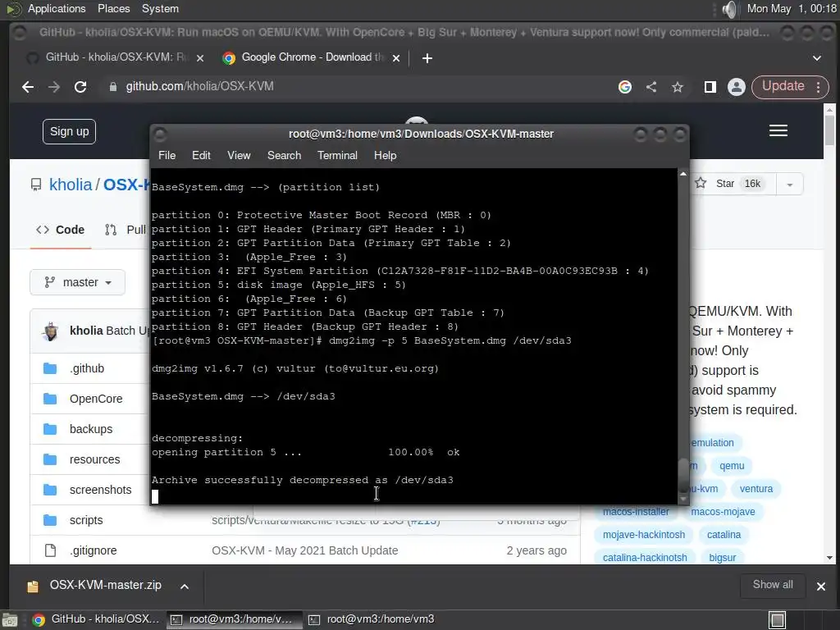Click the volume speaker icon
Screen dimensions: 840x630
[729, 9]
